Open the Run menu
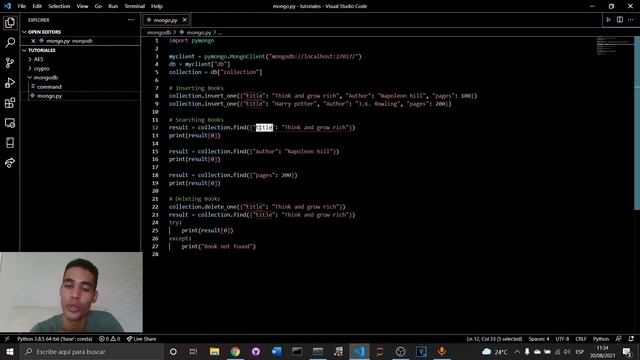Image resolution: width=640 pixels, height=360 pixels. click(113, 6)
